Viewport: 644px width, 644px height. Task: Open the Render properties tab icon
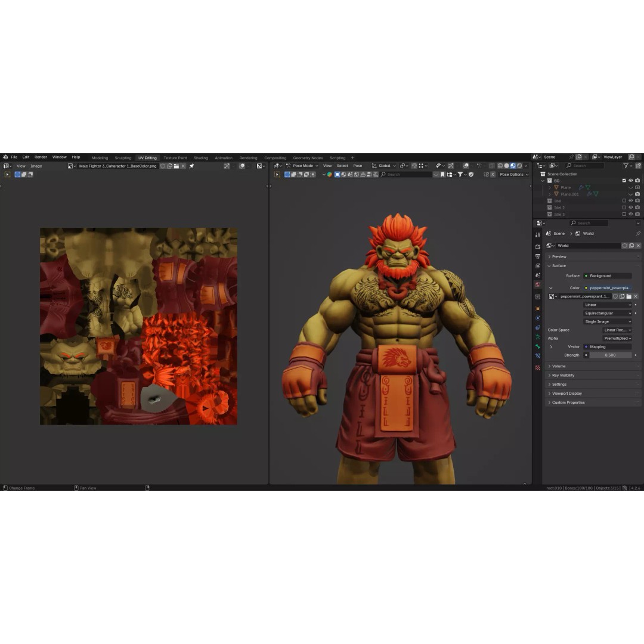[538, 246]
